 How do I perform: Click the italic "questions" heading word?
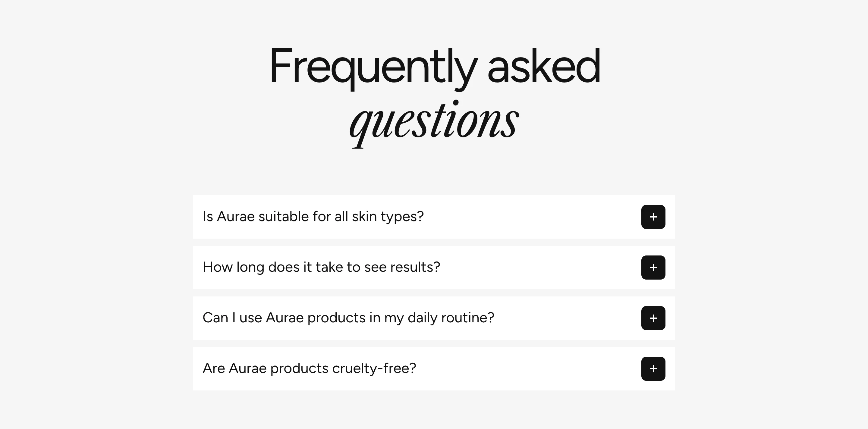click(434, 123)
